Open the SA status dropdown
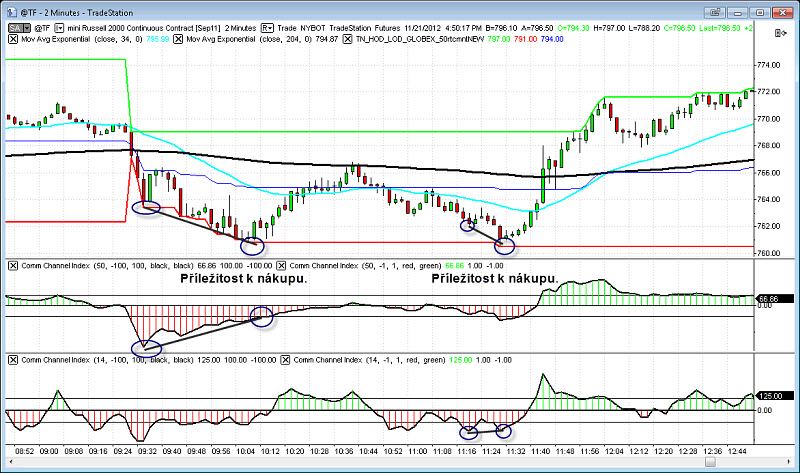 pos(19,28)
